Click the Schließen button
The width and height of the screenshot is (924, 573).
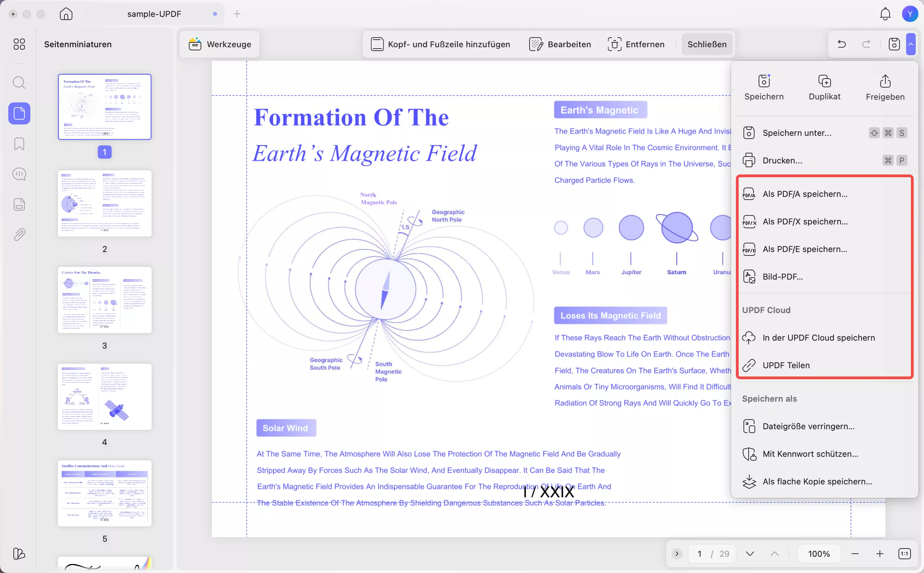click(x=707, y=44)
